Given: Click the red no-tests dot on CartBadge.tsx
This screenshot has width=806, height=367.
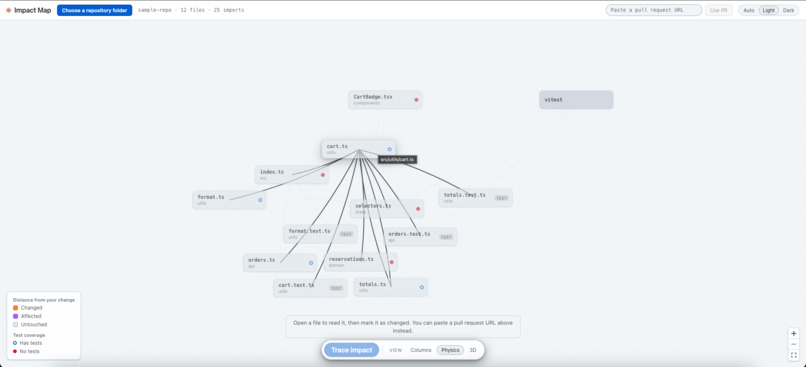Looking at the screenshot, I should [416, 100].
